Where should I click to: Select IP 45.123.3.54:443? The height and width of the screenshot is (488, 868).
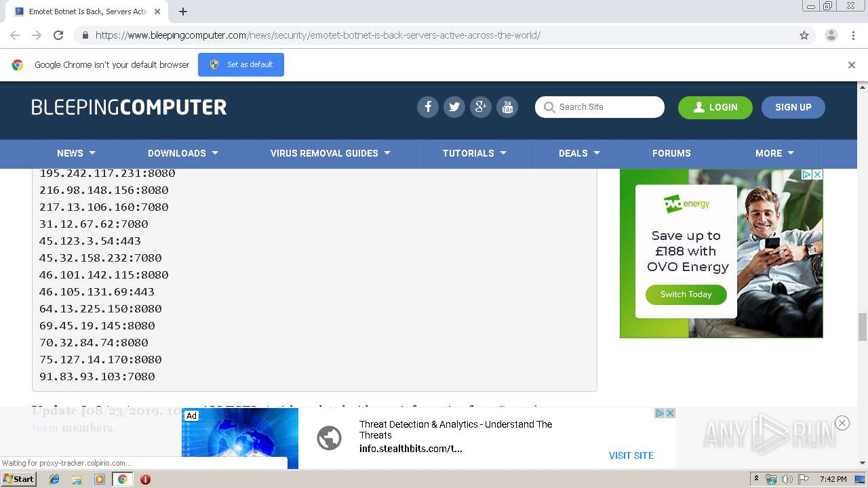pos(90,241)
